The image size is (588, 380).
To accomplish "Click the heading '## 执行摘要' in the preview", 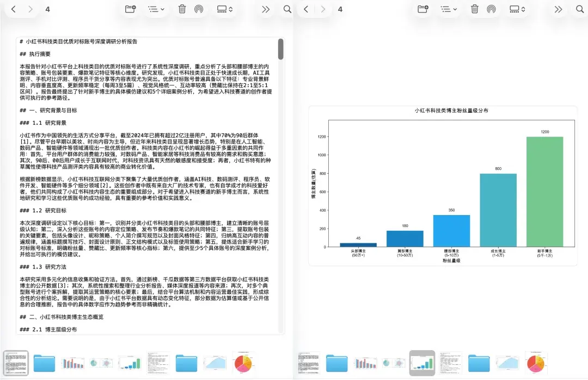I will pyautogui.click(x=35, y=54).
